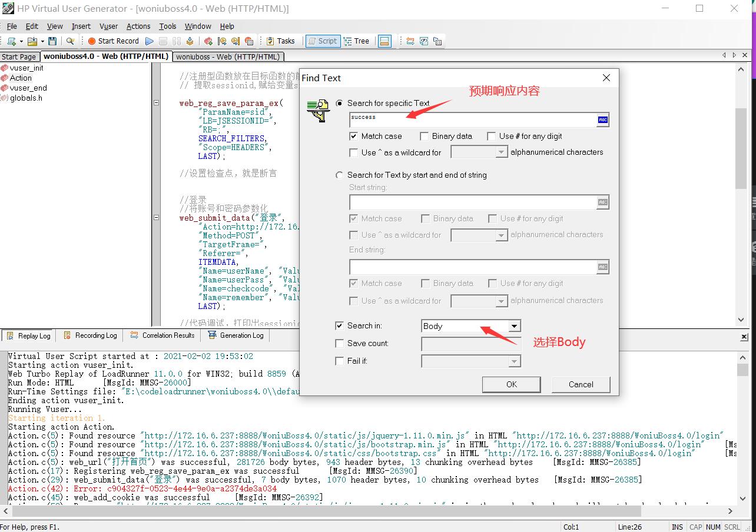Toggle the output window icon
Viewport: 756px width, 532px height.
pos(385,41)
